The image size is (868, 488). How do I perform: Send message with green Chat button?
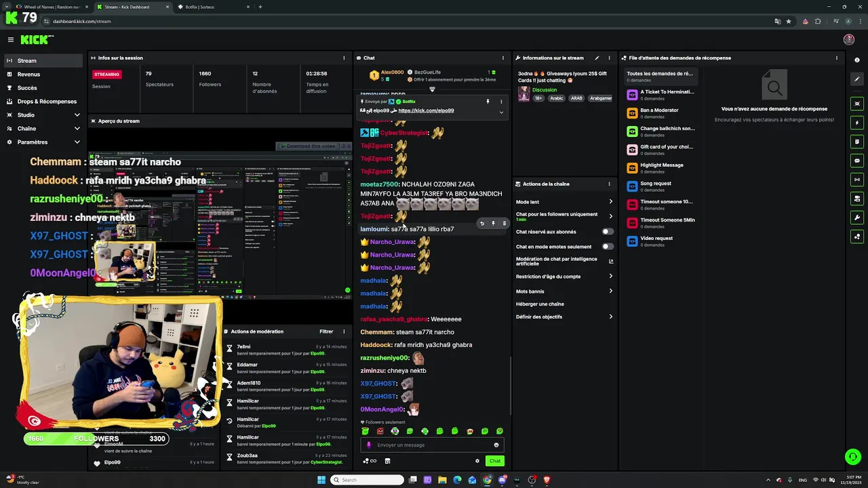[495, 461]
